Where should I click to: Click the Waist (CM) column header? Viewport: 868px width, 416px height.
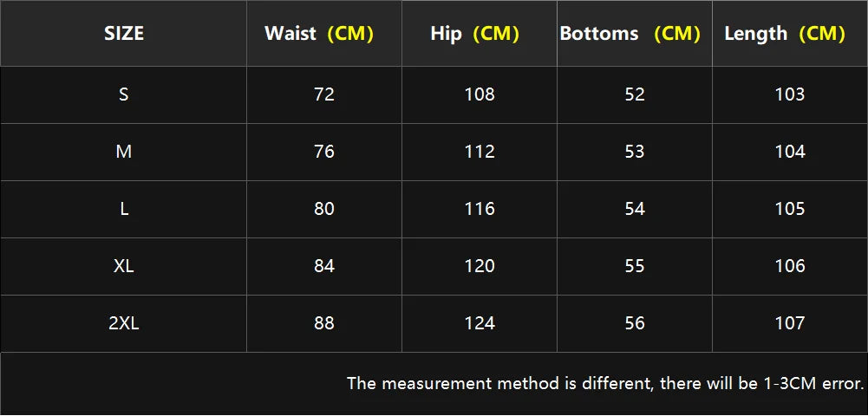click(x=319, y=34)
